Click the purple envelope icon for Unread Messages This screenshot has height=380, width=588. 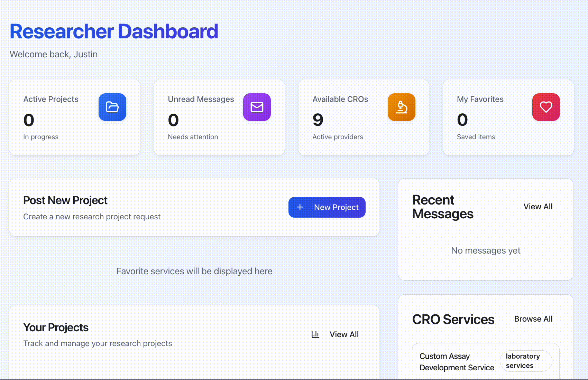tap(257, 107)
